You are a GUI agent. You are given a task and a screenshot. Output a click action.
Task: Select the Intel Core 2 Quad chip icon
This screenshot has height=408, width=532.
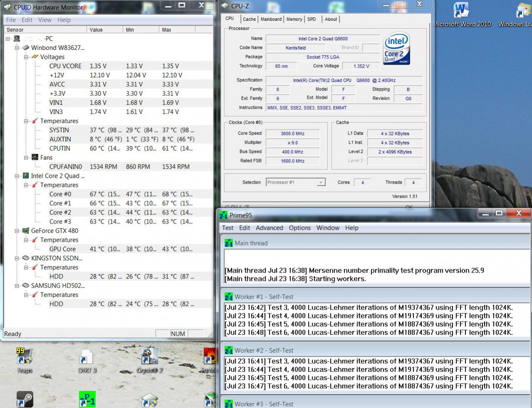(26, 176)
